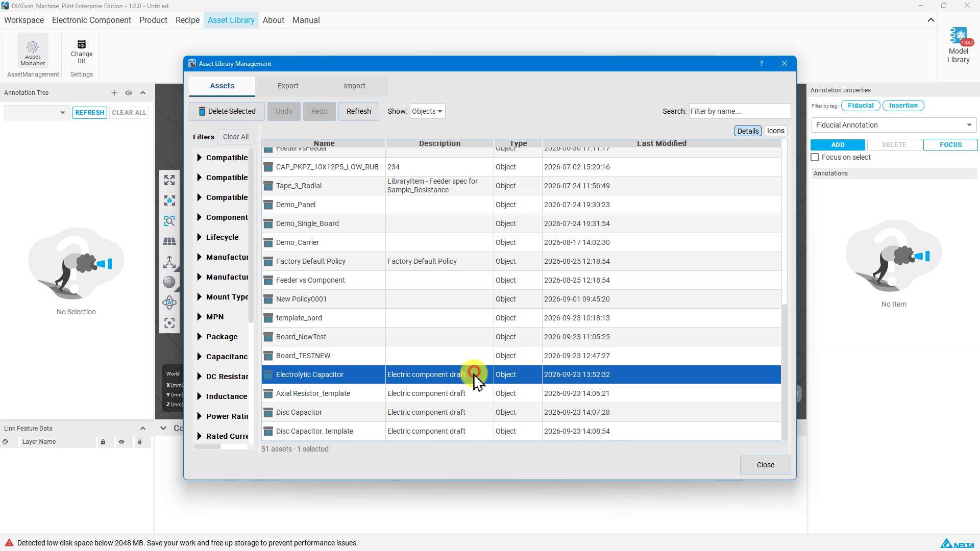Click Clear All filters button
Screen dimensions: 980x551
236,137
